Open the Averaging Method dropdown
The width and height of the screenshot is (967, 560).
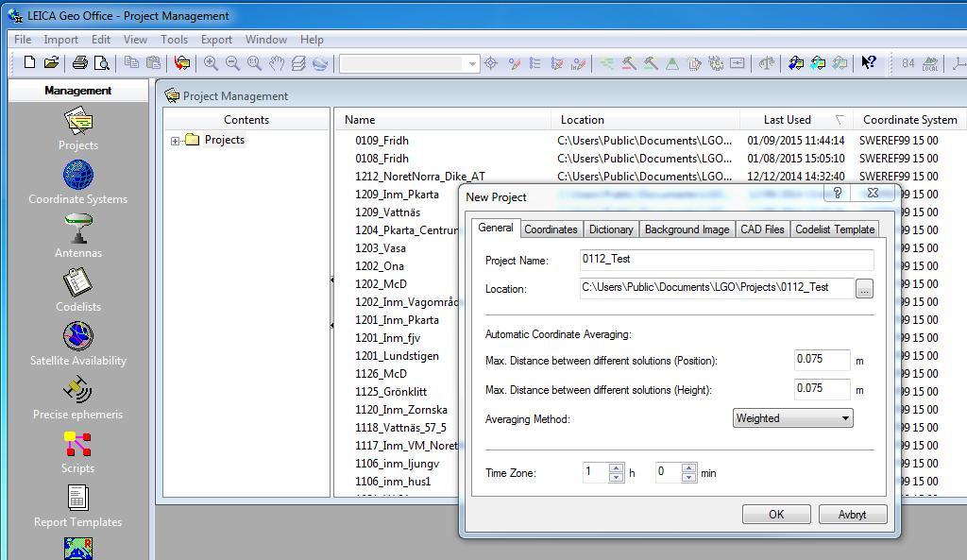793,418
